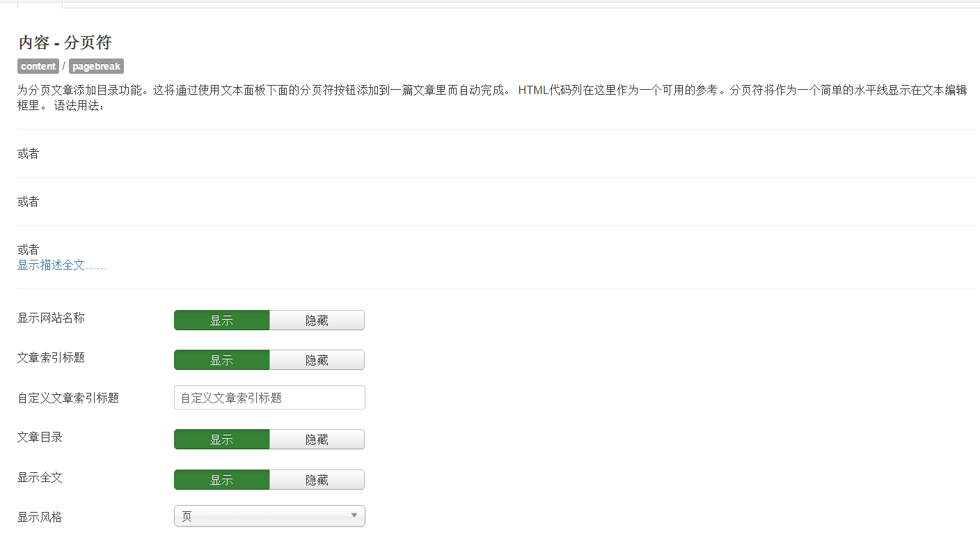Viewport: 980px width, 544px height.
Task: Hide the 显示网站名称 setting
Action: point(317,320)
